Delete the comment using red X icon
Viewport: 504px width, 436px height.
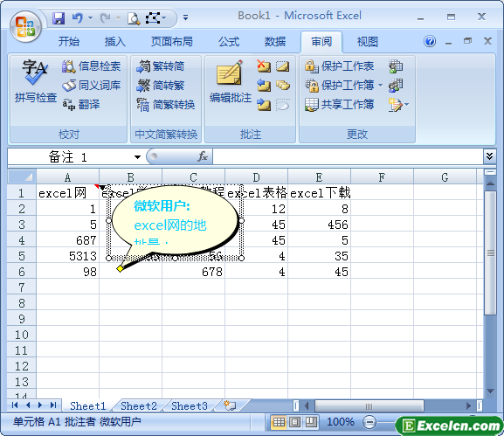(x=264, y=66)
